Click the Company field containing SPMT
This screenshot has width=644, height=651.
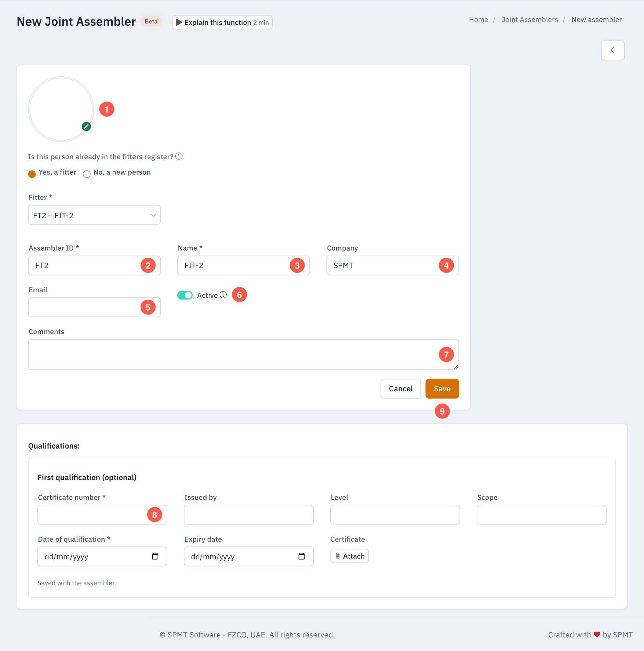(x=393, y=266)
